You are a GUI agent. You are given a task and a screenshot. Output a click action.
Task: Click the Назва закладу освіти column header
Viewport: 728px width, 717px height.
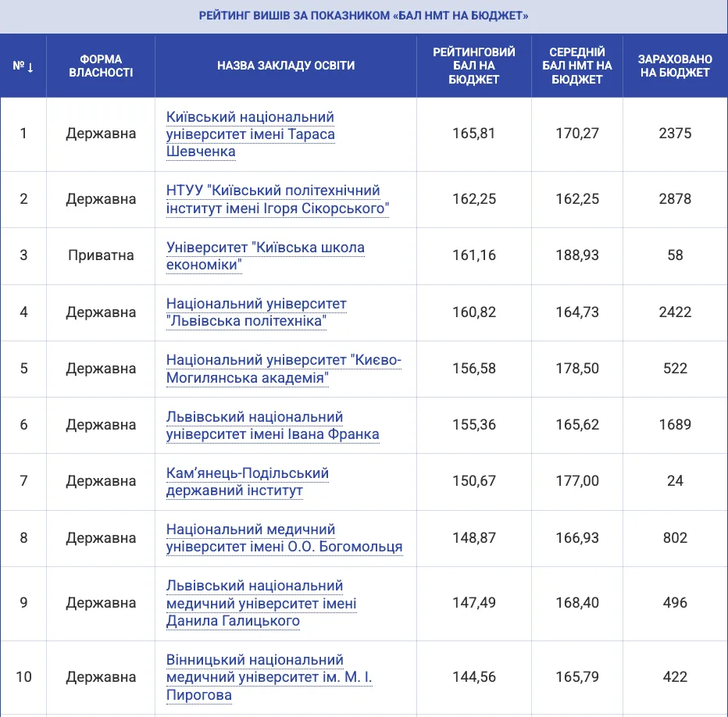[x=286, y=66]
